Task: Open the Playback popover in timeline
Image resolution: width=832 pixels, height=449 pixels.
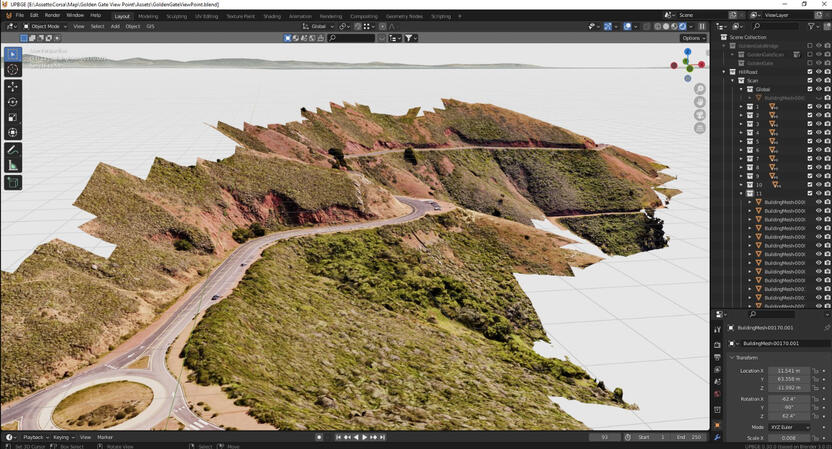Action: point(35,437)
